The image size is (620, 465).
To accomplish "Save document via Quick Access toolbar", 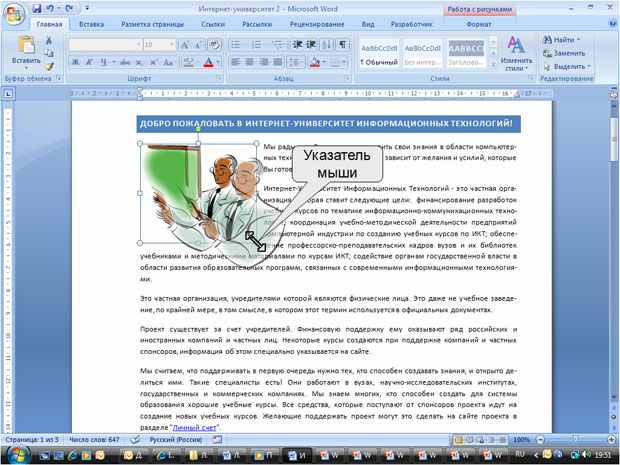I will pyautogui.click(x=37, y=8).
